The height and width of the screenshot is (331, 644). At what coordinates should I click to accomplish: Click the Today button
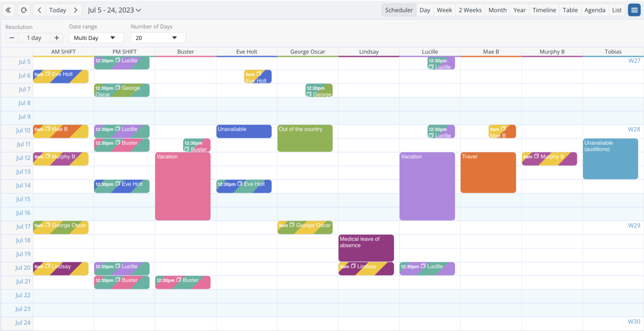[x=57, y=10]
